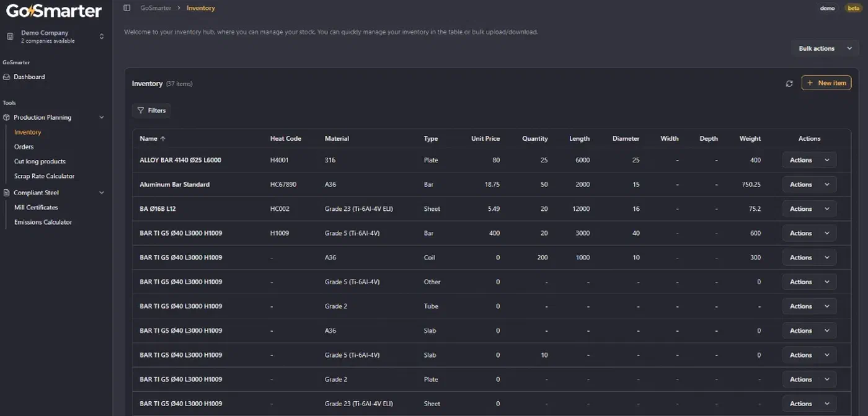Image resolution: width=868 pixels, height=416 pixels.
Task: Click the Compliant Steel icon
Action: (7, 193)
